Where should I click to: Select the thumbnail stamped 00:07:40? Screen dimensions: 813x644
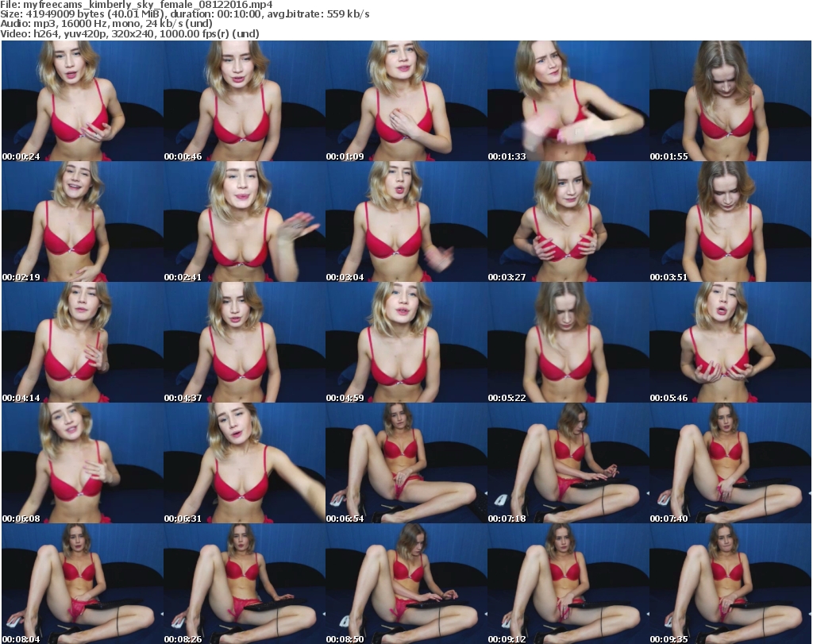730,464
